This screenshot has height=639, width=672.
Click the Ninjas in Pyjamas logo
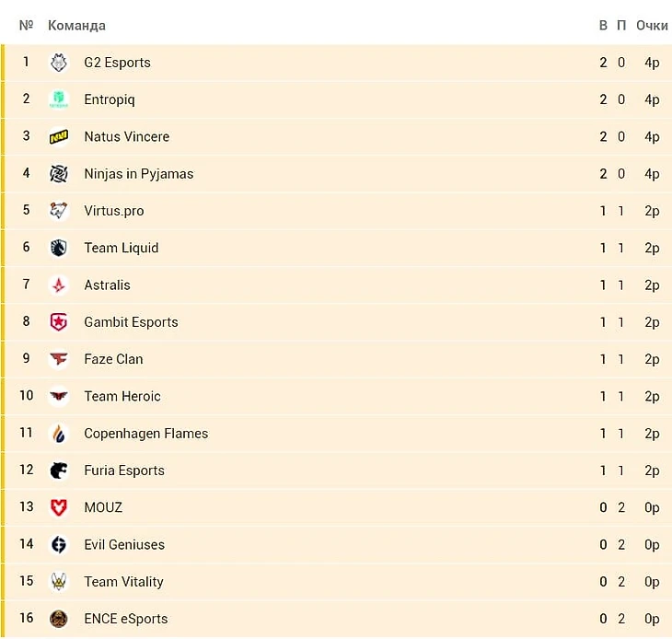[x=59, y=173]
